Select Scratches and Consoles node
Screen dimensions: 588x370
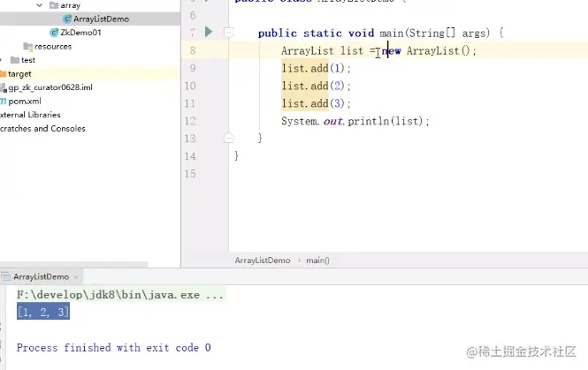pyautogui.click(x=42, y=128)
